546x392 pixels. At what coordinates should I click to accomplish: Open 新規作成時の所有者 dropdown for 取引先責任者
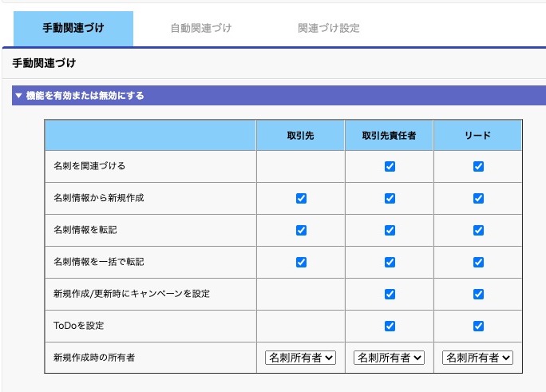(x=389, y=358)
